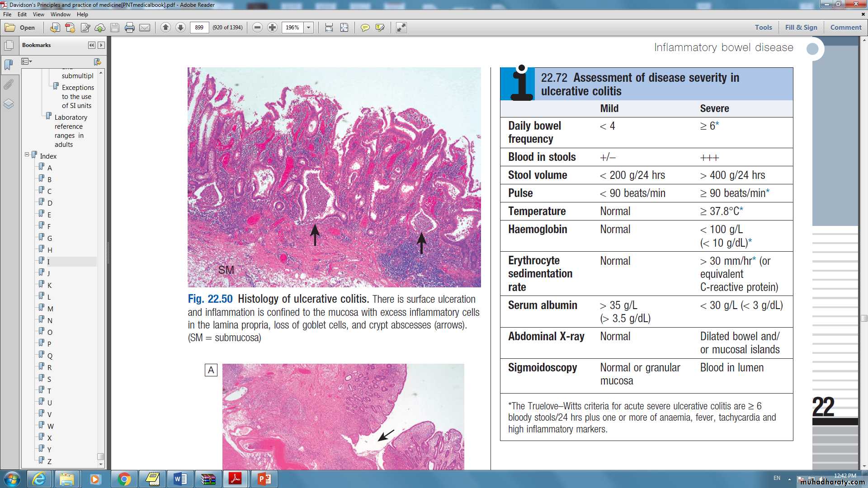
Task: Click the email envelope icon
Action: click(x=145, y=28)
